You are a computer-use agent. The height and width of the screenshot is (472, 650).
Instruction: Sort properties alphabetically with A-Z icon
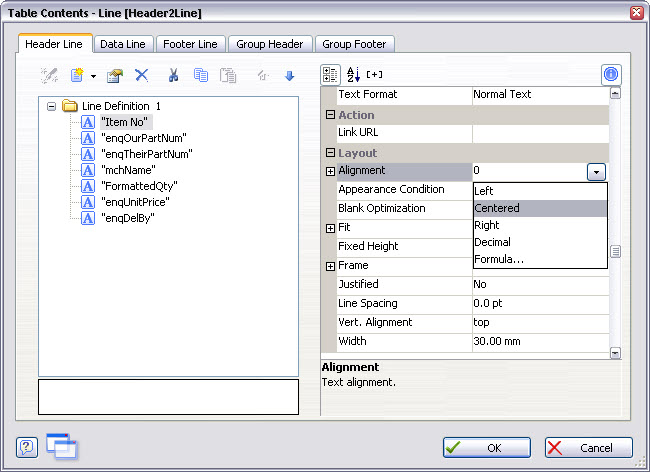pyautogui.click(x=353, y=75)
